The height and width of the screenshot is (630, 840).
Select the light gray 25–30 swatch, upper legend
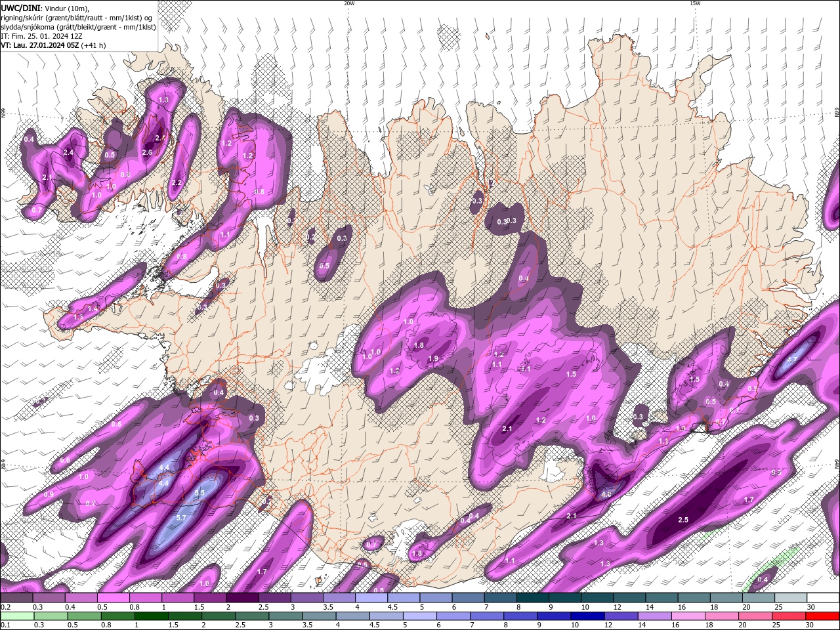click(791, 598)
